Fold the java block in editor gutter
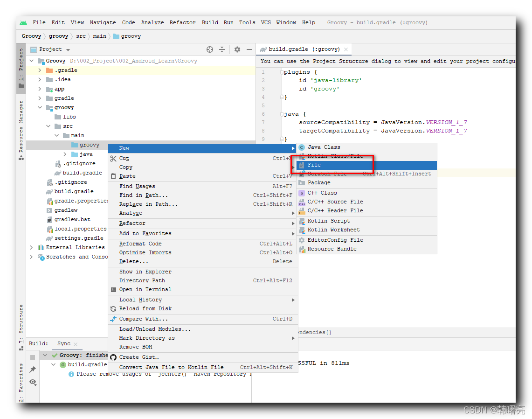 coord(282,114)
